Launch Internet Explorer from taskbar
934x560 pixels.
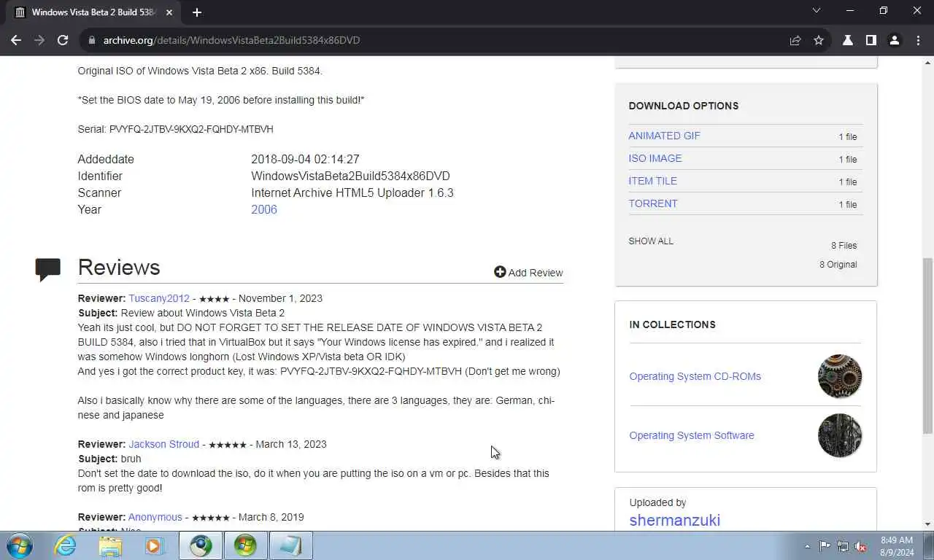(x=65, y=545)
